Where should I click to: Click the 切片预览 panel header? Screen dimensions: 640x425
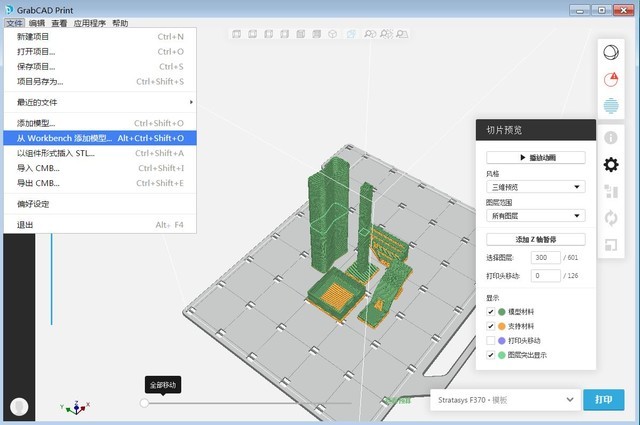click(x=536, y=130)
